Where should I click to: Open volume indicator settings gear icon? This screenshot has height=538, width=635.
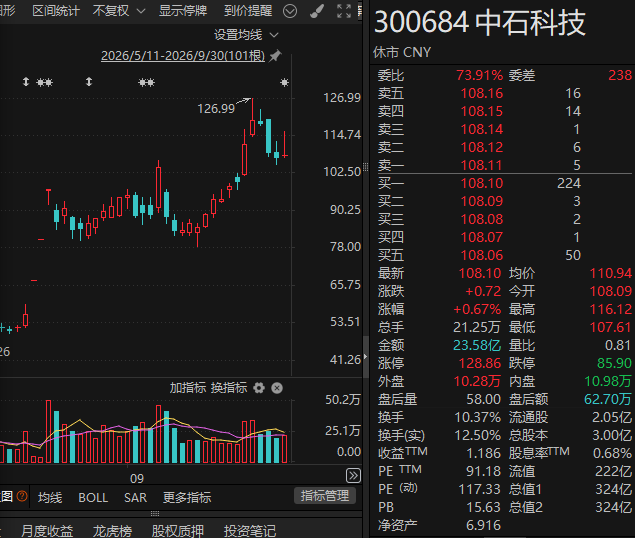259,388
